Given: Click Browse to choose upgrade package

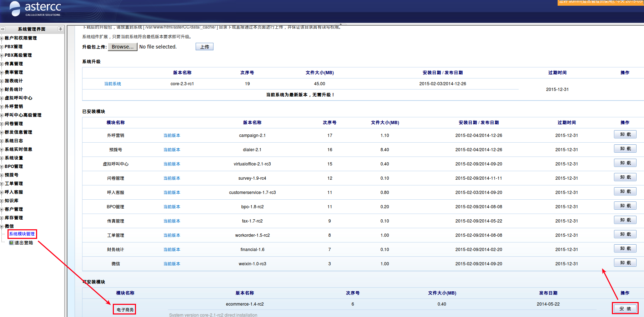Looking at the screenshot, I should (122, 47).
